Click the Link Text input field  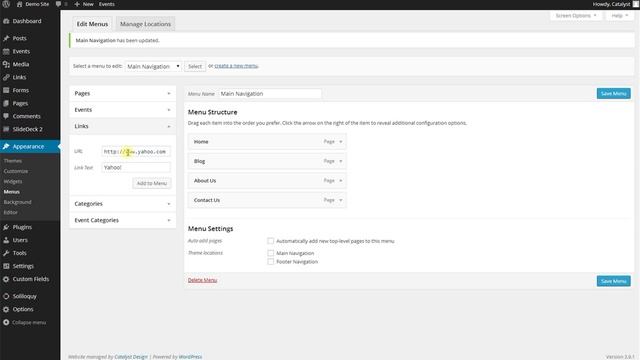(x=136, y=167)
